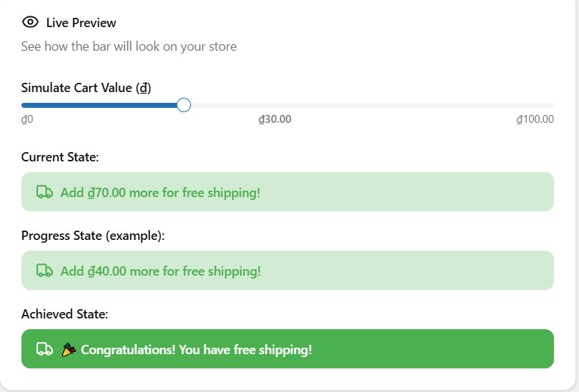Click the party popper emoji icon

coord(69,349)
